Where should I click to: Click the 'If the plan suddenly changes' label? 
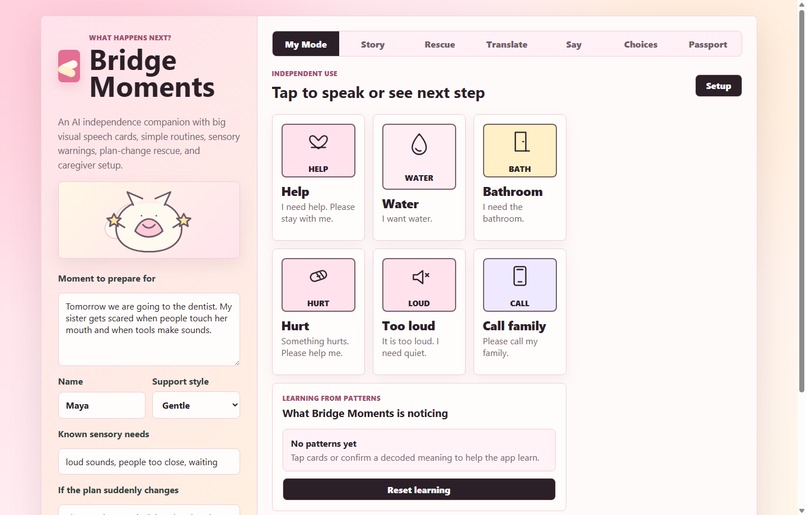click(118, 490)
